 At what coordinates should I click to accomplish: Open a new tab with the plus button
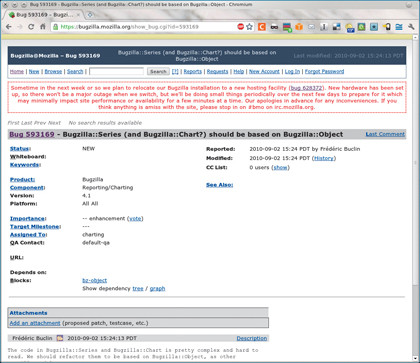(90, 15)
